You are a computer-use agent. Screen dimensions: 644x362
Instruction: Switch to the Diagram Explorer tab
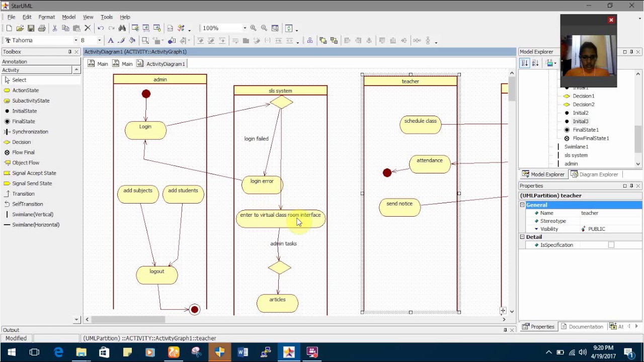tap(594, 174)
